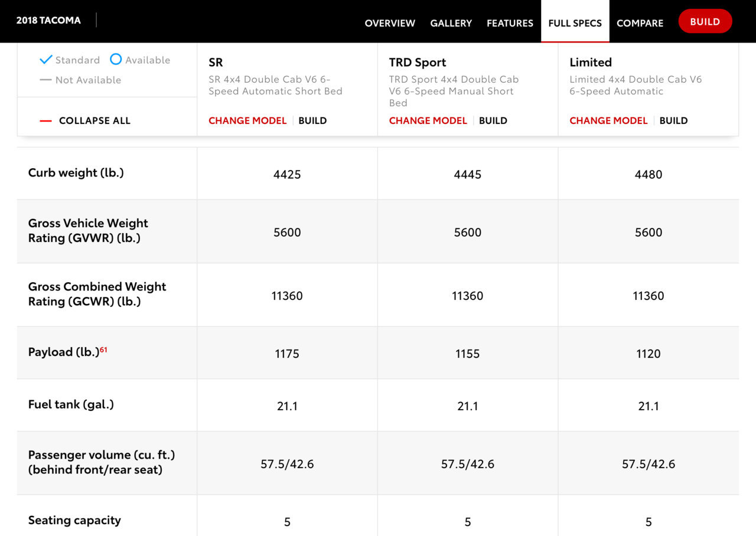Click the red minus icon beside Collapse All

(45, 121)
